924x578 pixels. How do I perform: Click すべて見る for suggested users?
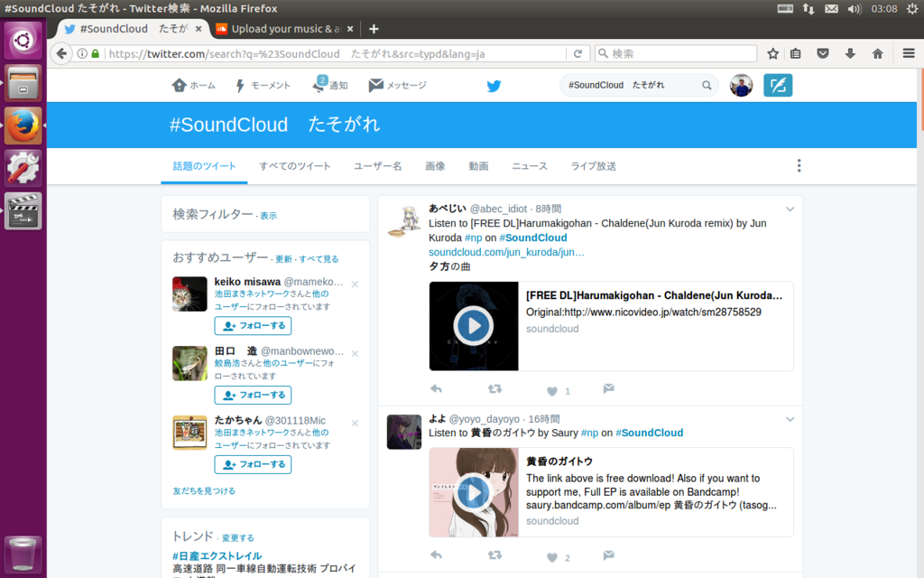coord(319,259)
